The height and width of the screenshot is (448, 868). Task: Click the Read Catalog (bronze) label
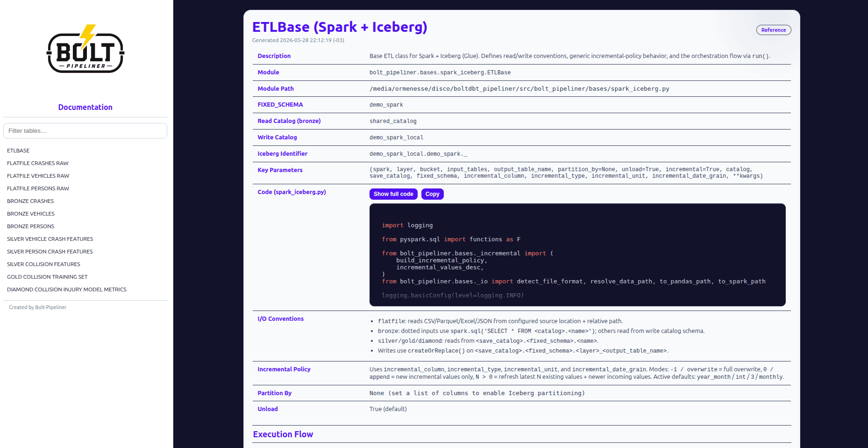[x=289, y=121]
